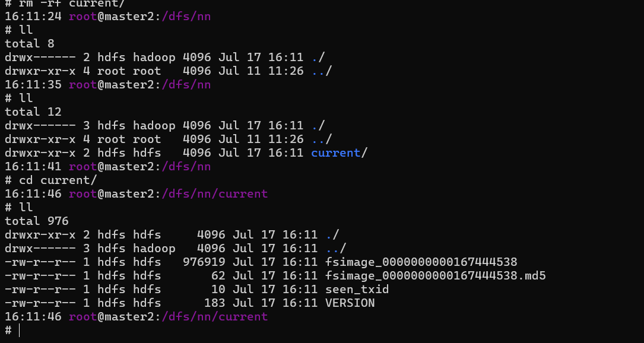Click the blue 'current' directory name
The width and height of the screenshot is (644, 343).
335,153
